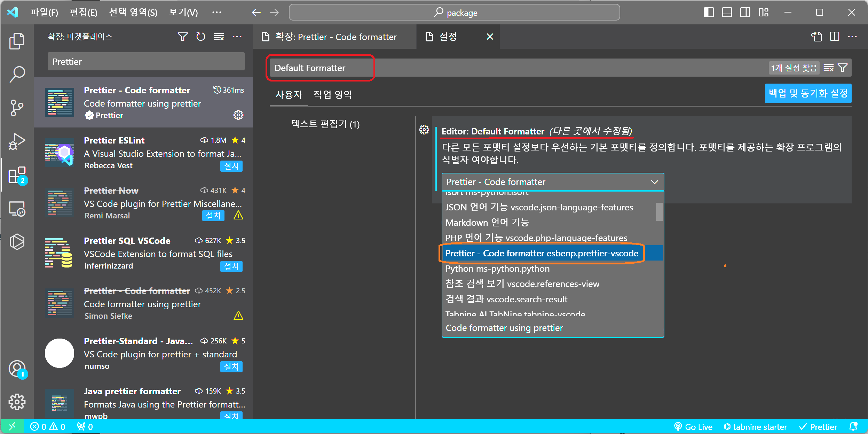Toggle the bottom panel layout button
The image size is (868, 434).
tap(727, 13)
